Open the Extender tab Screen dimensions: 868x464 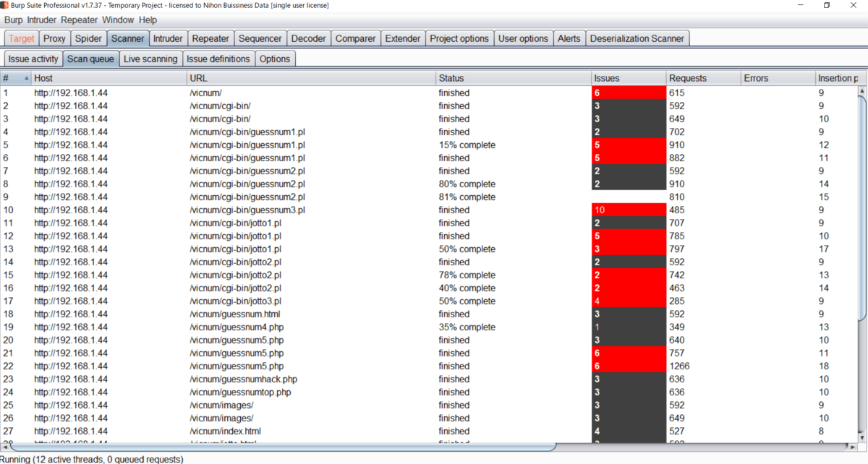coord(403,38)
